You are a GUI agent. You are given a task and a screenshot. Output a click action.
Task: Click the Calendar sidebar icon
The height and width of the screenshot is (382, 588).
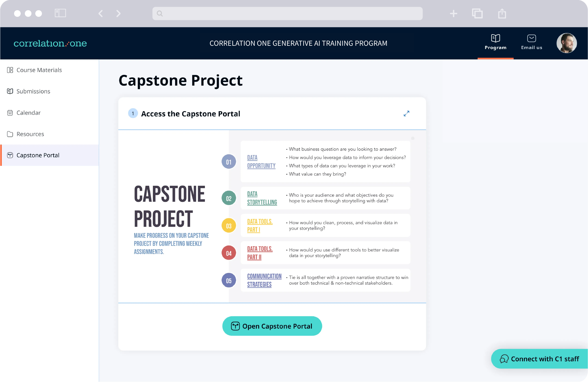point(10,112)
